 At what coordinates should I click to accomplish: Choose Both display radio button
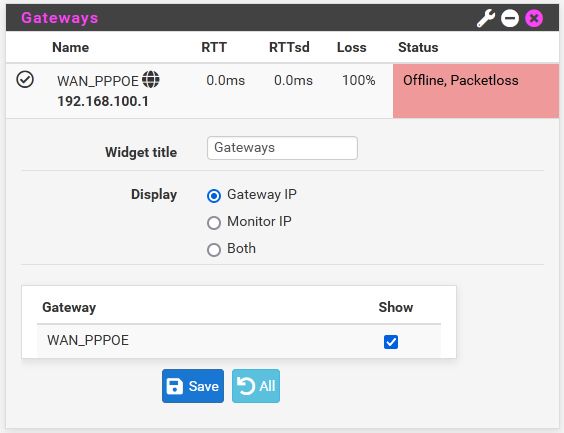(x=214, y=250)
